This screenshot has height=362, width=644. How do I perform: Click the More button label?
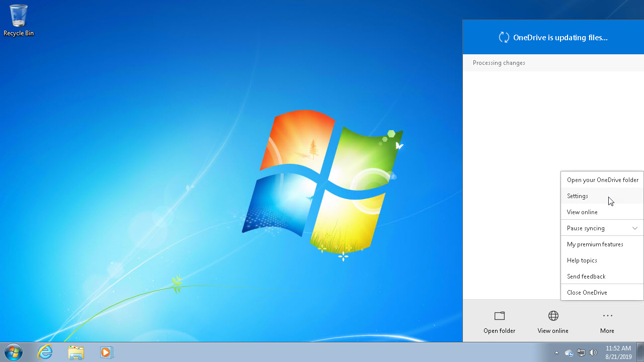(607, 331)
